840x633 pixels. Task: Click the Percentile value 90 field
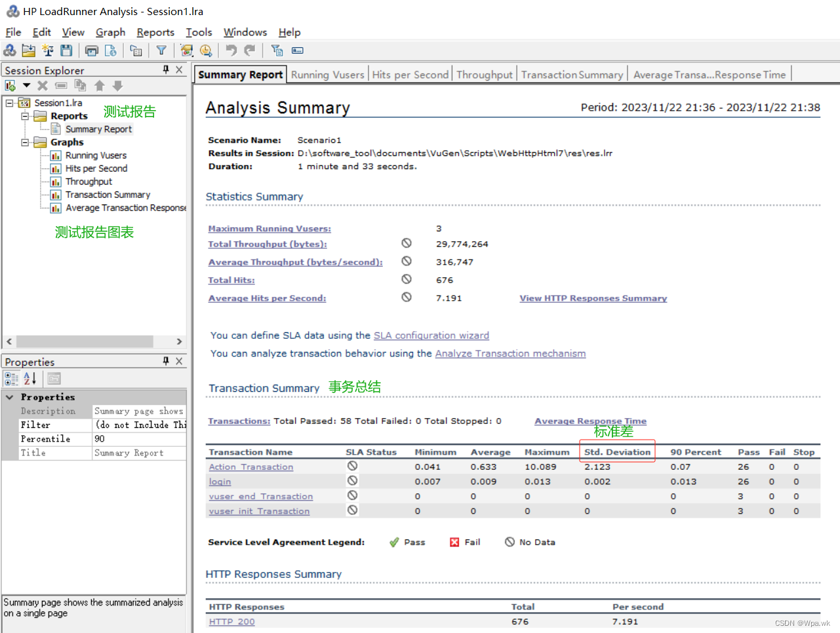[139, 439]
